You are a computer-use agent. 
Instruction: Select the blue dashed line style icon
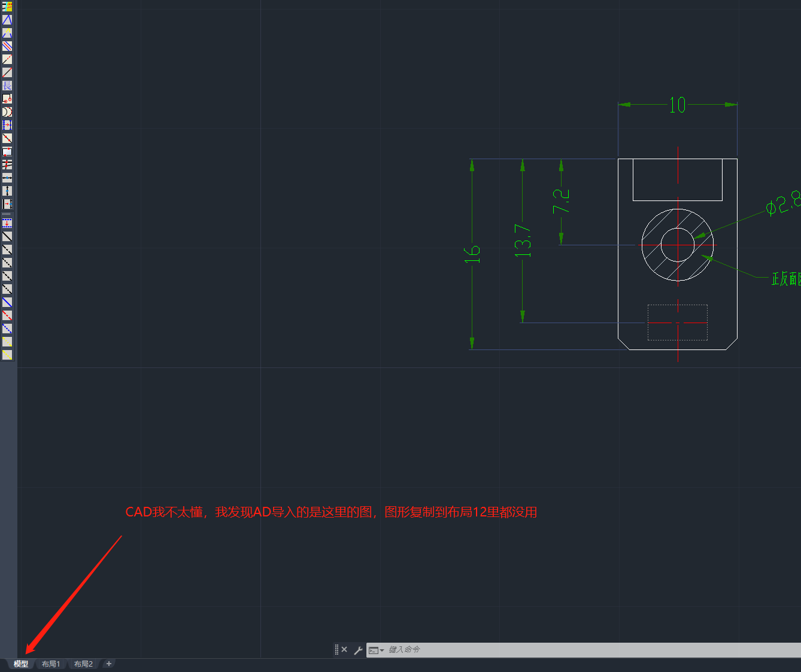(7, 329)
